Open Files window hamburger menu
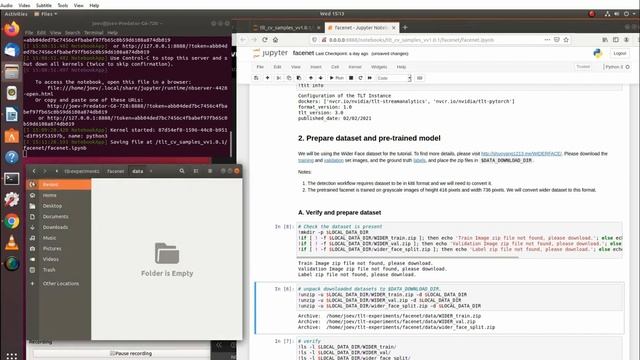The image size is (640, 360). [210, 171]
